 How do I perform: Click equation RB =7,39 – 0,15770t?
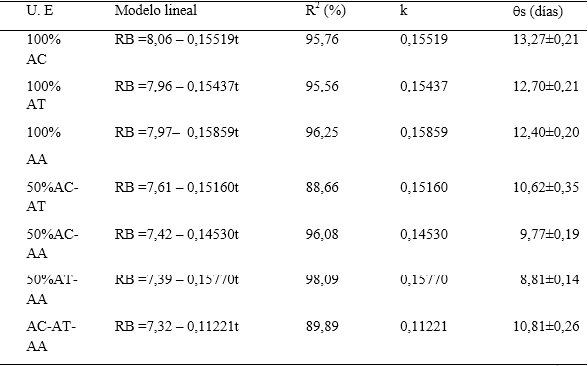click(177, 279)
